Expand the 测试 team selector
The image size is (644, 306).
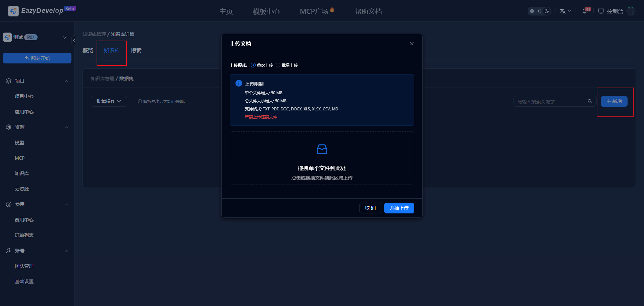[x=65, y=37]
